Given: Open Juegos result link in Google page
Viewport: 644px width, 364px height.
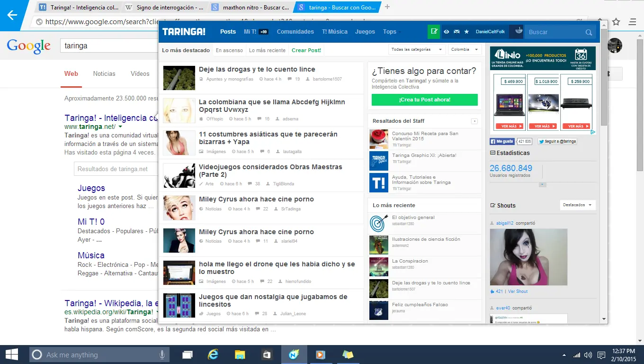Looking at the screenshot, I should click(91, 188).
